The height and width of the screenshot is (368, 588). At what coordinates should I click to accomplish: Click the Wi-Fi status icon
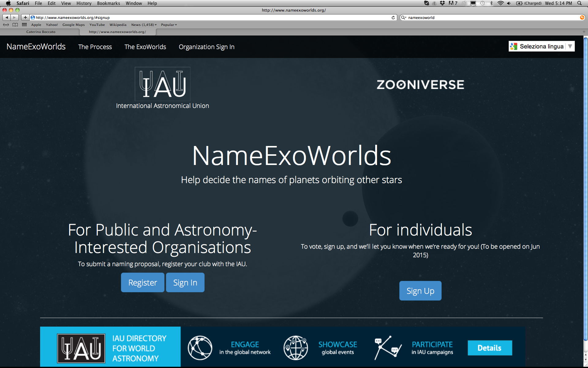(x=500, y=3)
